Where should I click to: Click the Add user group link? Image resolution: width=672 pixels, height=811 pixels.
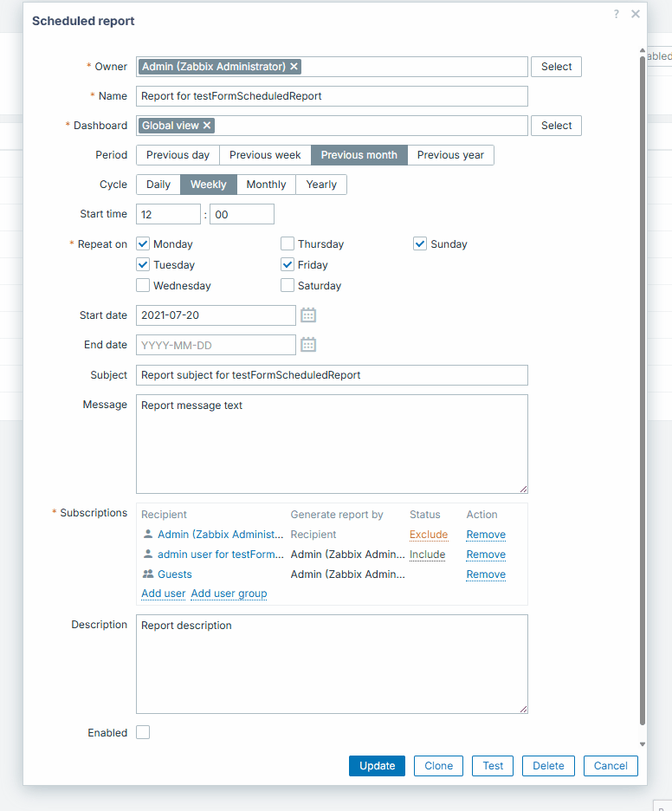click(229, 594)
